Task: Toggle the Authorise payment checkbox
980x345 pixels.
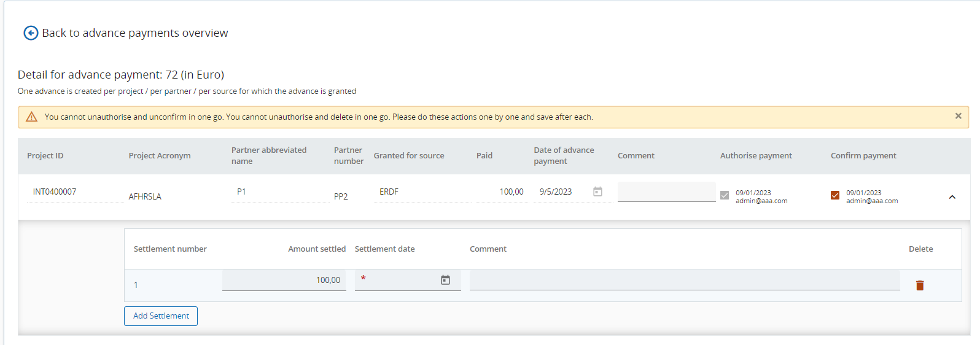Action: point(725,195)
